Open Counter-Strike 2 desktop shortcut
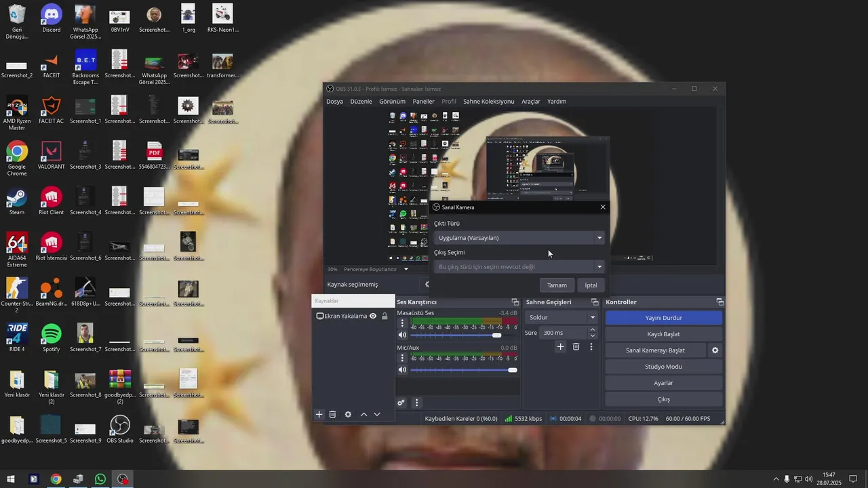868x488 pixels. [x=17, y=295]
